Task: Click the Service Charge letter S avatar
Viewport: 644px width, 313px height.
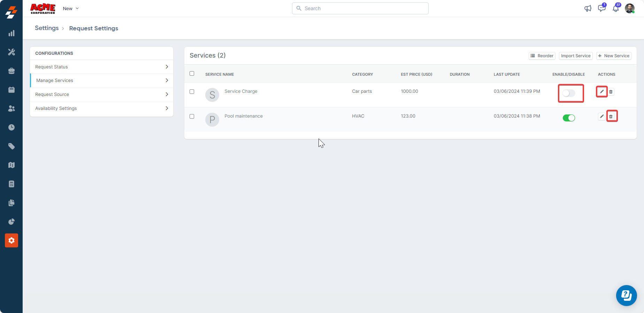Action: click(x=212, y=95)
